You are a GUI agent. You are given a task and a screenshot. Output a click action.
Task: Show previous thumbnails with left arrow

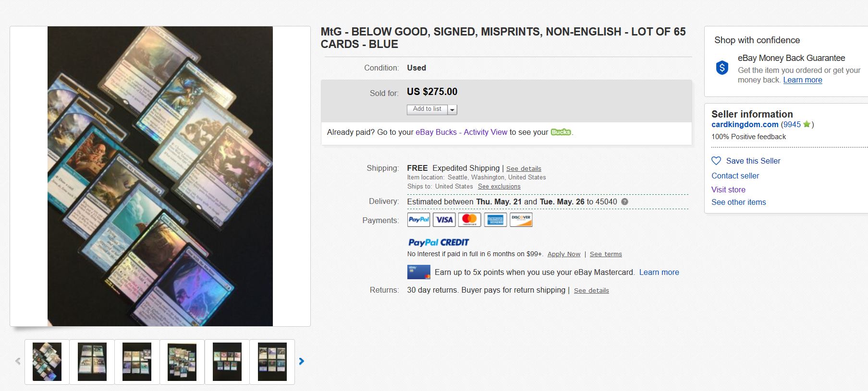(x=18, y=361)
